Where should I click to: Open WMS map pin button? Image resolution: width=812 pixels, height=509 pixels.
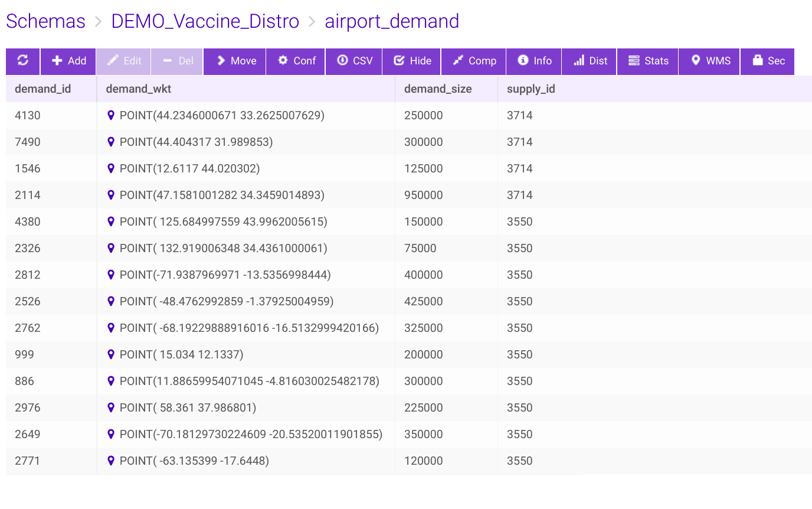coord(710,61)
